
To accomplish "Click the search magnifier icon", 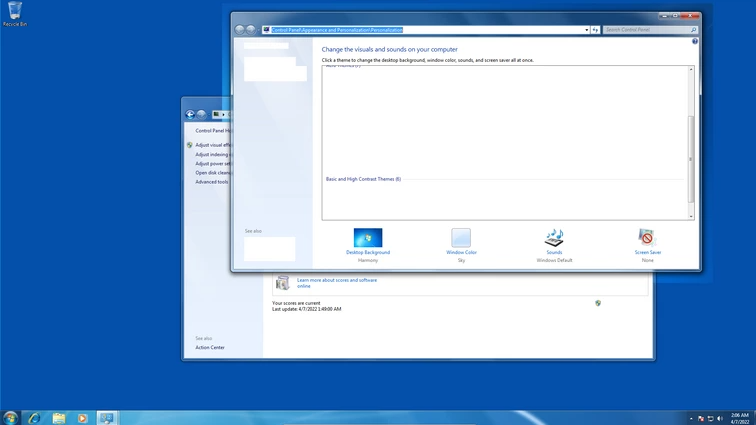I will (x=693, y=30).
